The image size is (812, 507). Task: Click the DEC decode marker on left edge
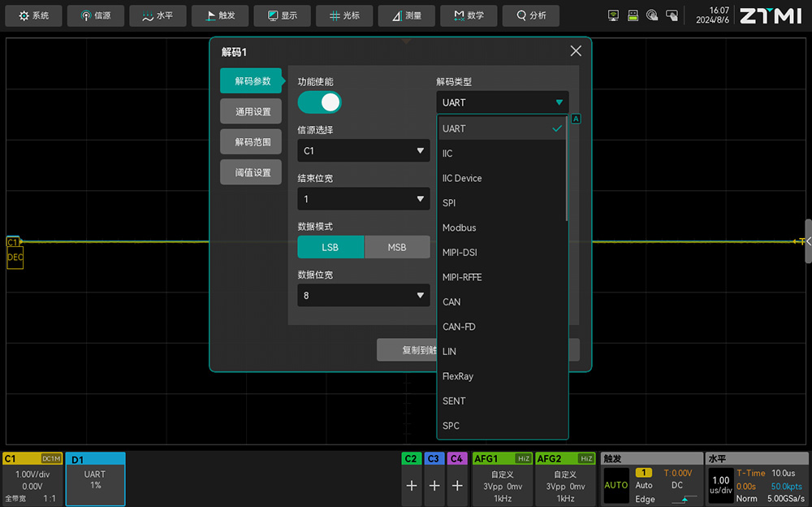(x=15, y=258)
